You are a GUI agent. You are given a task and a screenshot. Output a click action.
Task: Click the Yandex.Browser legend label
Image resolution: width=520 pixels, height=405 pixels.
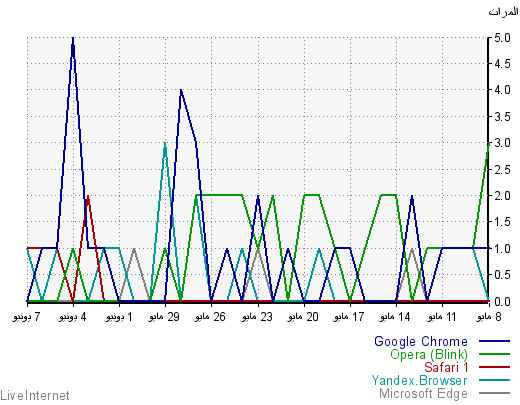pyautogui.click(x=419, y=380)
